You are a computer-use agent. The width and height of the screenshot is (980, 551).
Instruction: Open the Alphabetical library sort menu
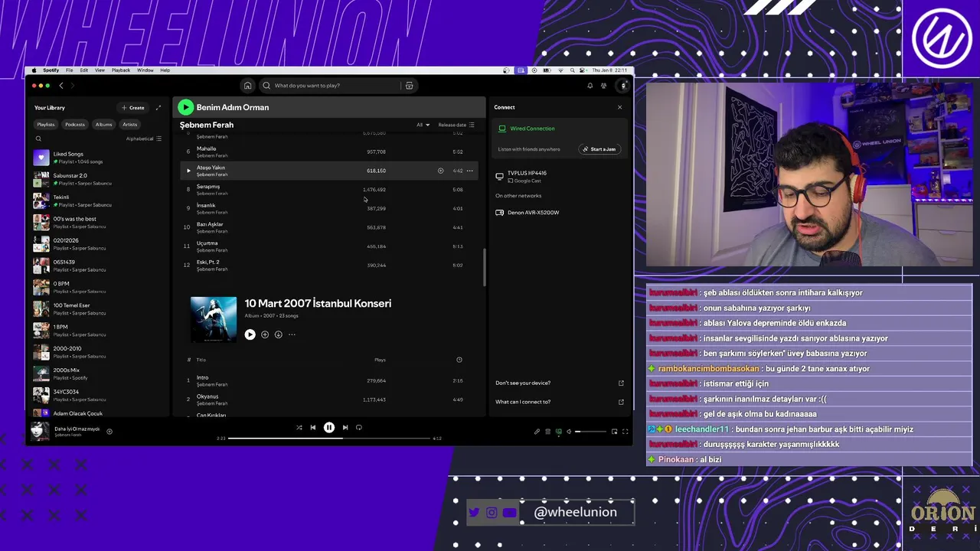click(x=144, y=139)
